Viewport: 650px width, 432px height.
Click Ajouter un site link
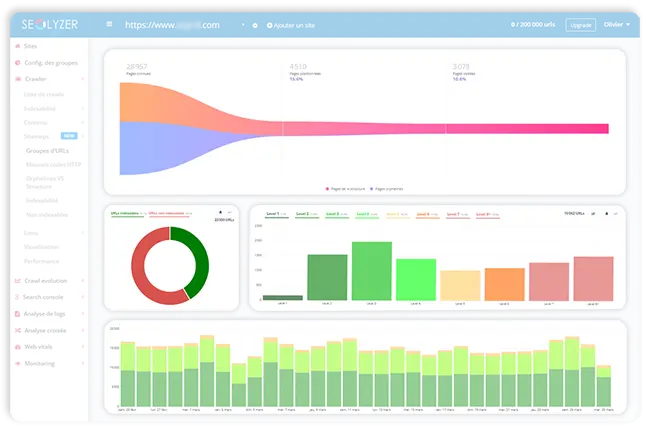[294, 25]
